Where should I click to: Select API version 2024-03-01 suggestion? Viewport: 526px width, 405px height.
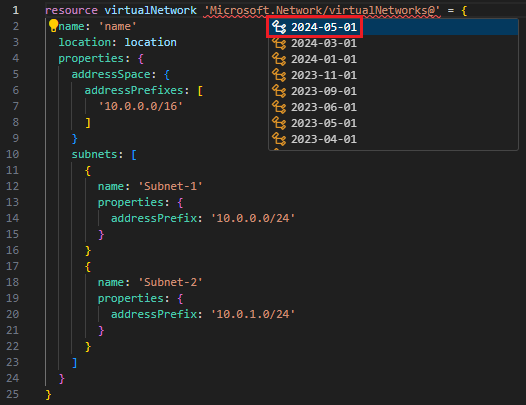(393, 43)
